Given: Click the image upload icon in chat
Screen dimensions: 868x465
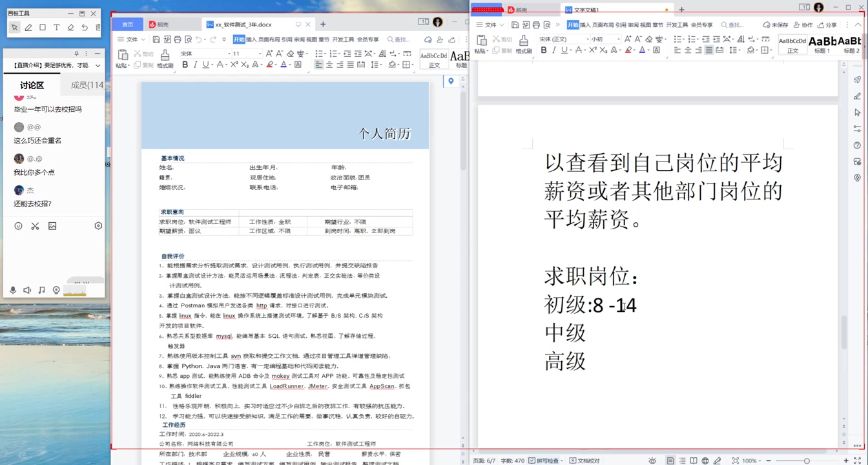Looking at the screenshot, I should [52, 226].
